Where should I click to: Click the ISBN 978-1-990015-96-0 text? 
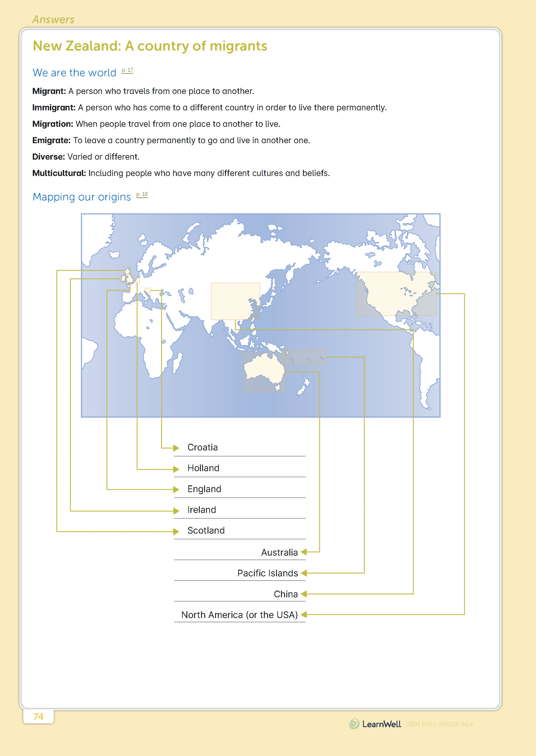coord(441,724)
